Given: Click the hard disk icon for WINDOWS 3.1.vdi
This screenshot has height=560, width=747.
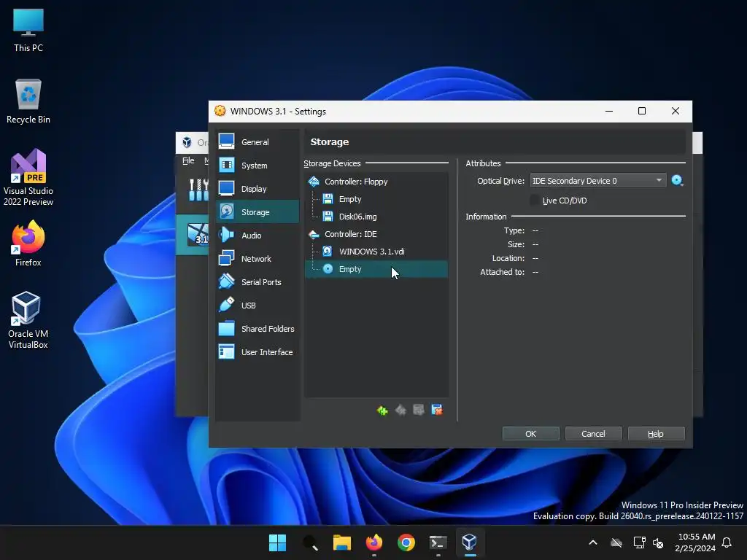Looking at the screenshot, I should click(x=328, y=252).
